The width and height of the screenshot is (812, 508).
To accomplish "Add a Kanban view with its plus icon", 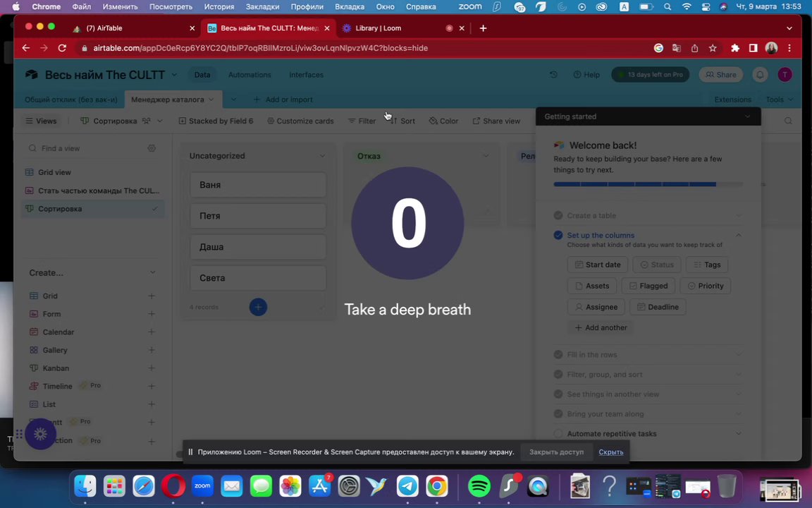I will pos(152,368).
